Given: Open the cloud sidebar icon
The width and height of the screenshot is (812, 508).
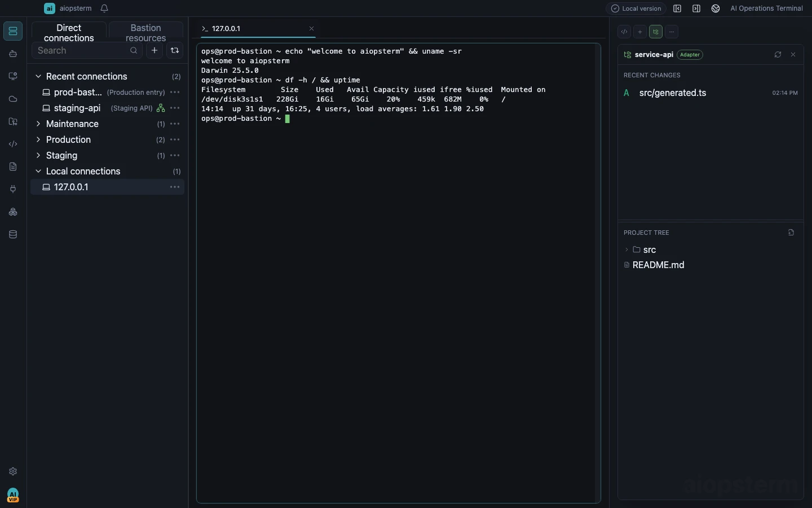Looking at the screenshot, I should tap(13, 99).
